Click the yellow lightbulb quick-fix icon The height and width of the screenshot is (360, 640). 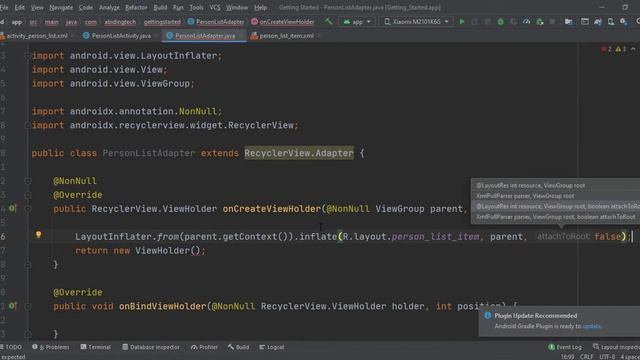(x=38, y=235)
